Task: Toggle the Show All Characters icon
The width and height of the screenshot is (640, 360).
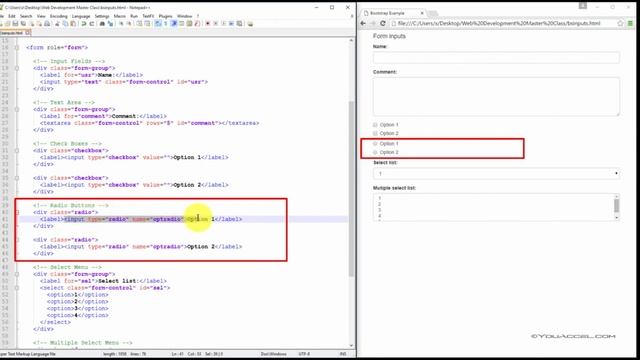Action: tap(165, 24)
